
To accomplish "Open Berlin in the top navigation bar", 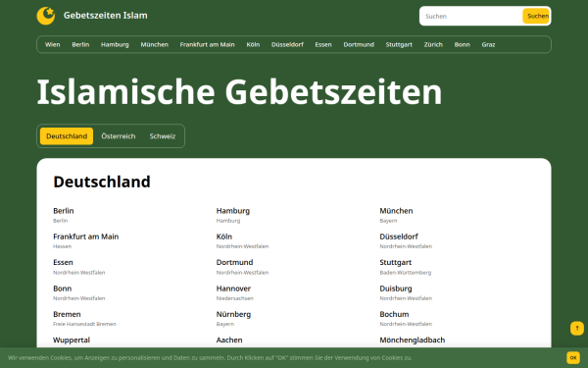I will (80, 44).
